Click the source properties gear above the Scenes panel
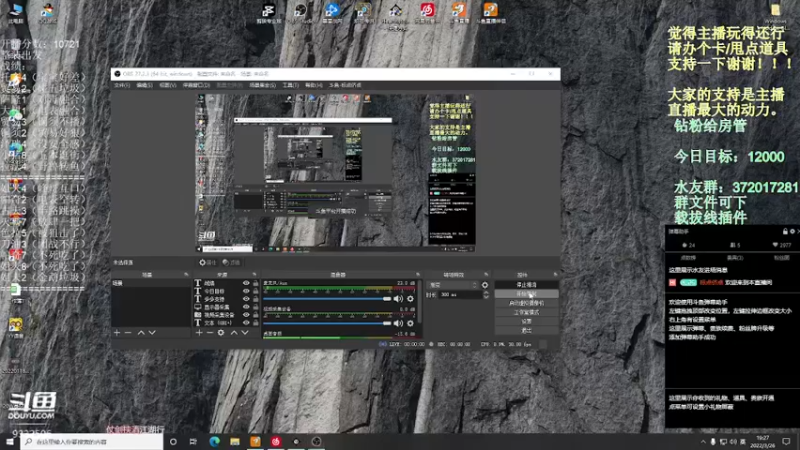 pyautogui.click(x=208, y=262)
